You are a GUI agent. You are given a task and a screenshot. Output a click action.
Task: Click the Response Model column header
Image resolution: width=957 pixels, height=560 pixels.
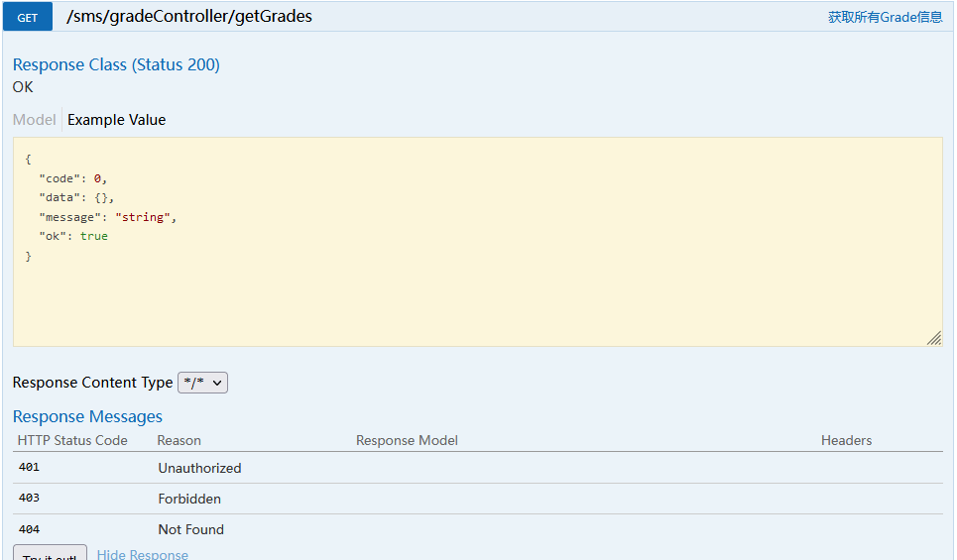pos(407,440)
